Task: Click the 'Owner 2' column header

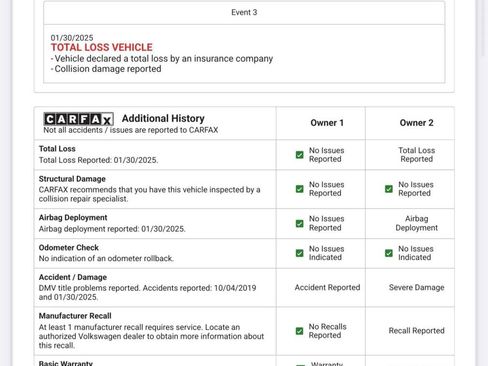Action: [x=416, y=123]
